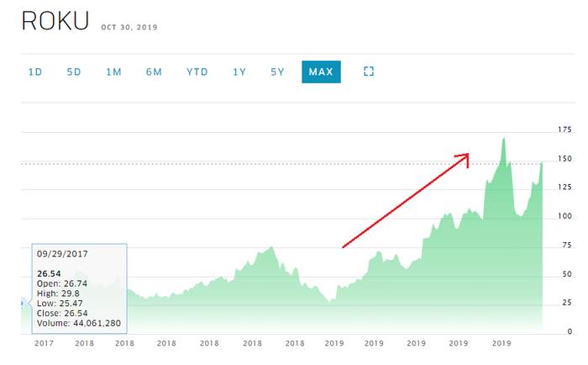Click the highlighted MAX range button

coord(321,71)
